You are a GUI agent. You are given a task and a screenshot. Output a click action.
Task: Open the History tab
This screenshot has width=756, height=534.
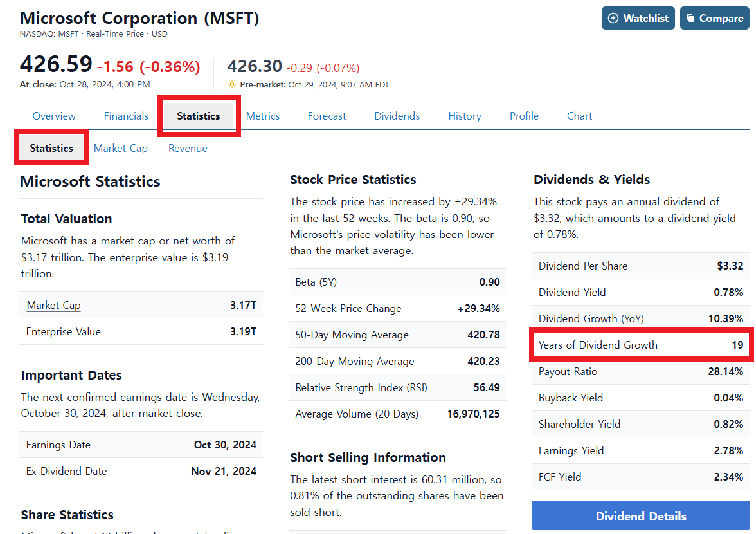coord(465,116)
